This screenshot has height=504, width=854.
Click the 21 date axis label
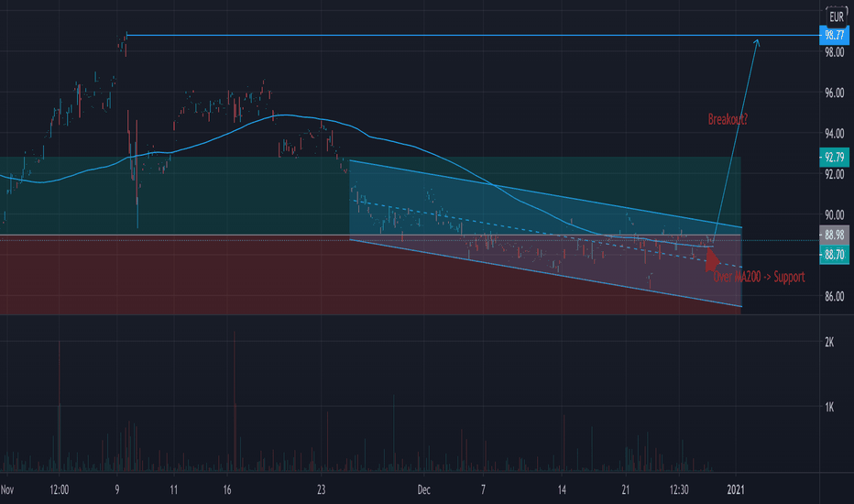click(626, 489)
